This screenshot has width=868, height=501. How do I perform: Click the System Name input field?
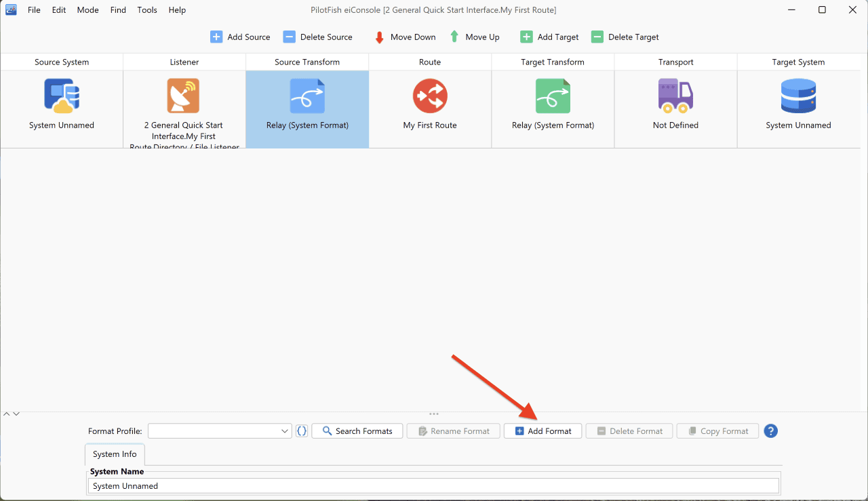point(433,486)
